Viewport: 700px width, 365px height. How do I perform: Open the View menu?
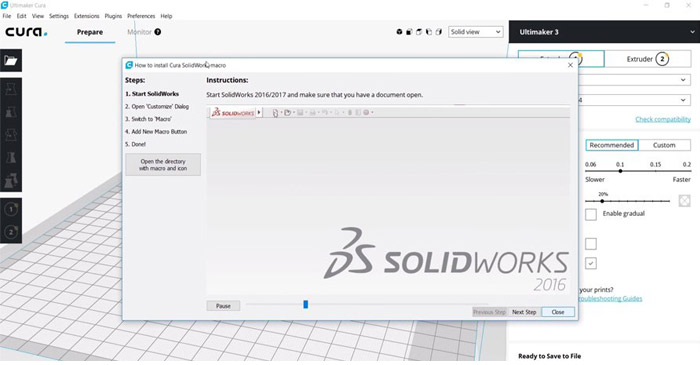pos(38,16)
